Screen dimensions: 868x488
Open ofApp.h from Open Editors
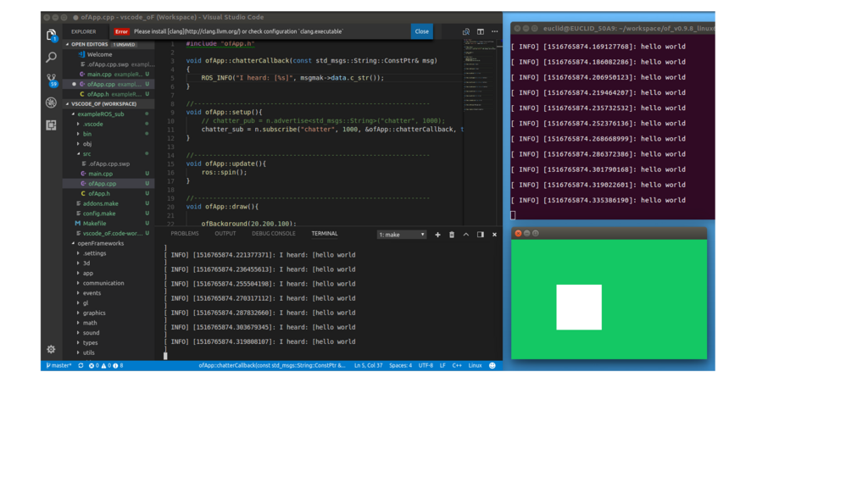click(97, 92)
